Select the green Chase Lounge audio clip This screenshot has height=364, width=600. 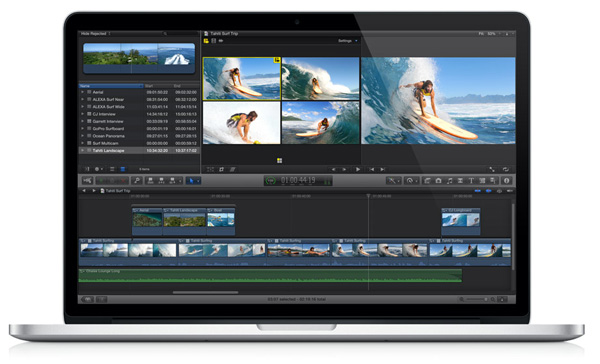coord(270,276)
